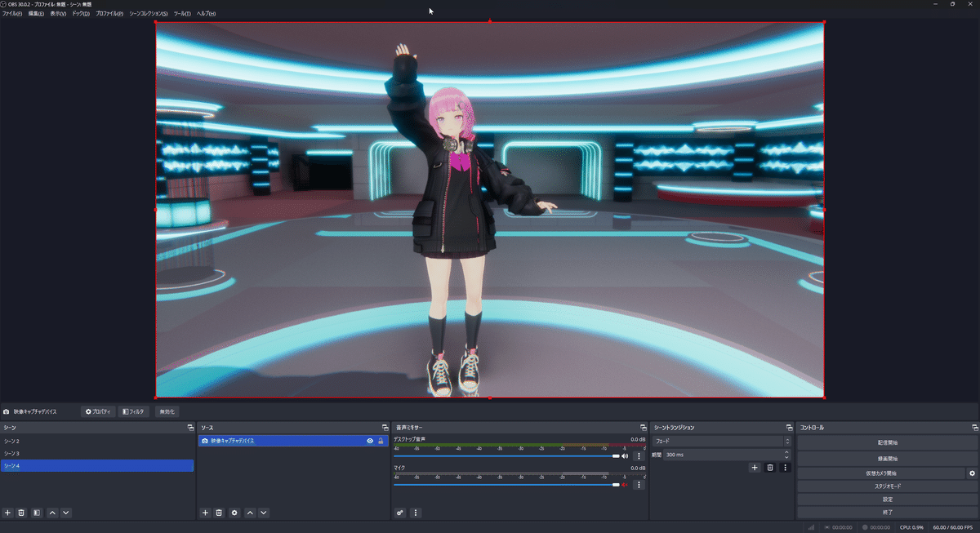Unmute the マイク audio channel
Image resolution: width=980 pixels, height=533 pixels.
[x=625, y=484]
